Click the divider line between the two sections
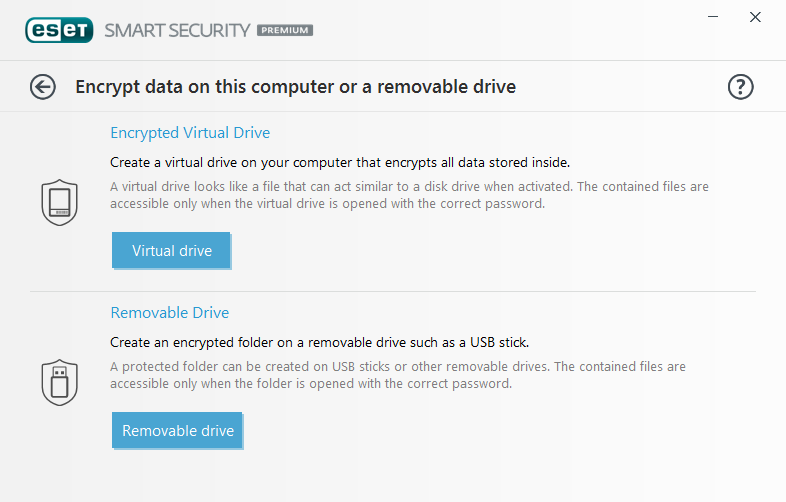 (392, 291)
